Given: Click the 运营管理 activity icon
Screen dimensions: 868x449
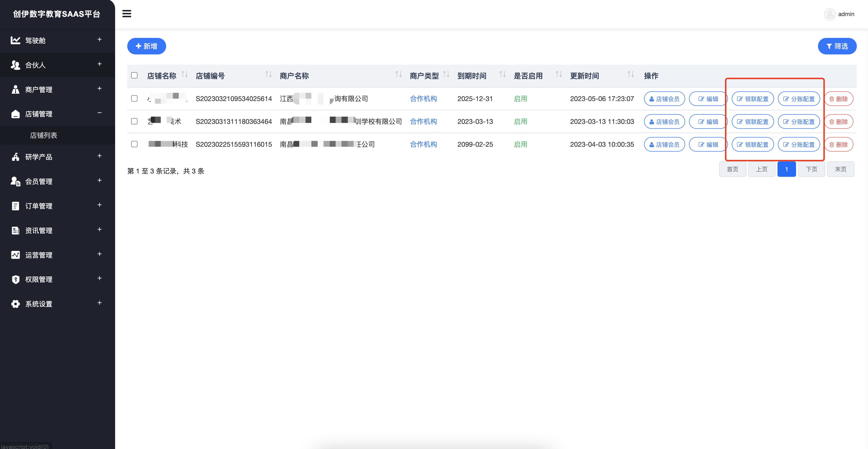Looking at the screenshot, I should (x=16, y=255).
